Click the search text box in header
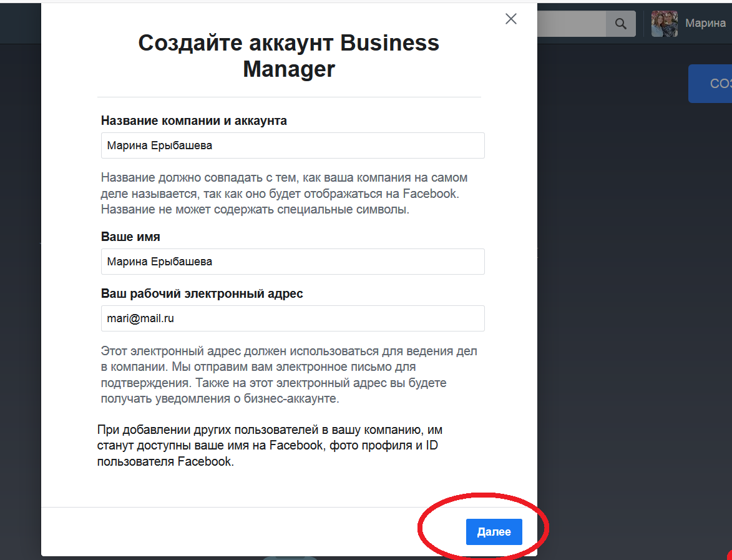732x560 pixels. click(x=572, y=23)
